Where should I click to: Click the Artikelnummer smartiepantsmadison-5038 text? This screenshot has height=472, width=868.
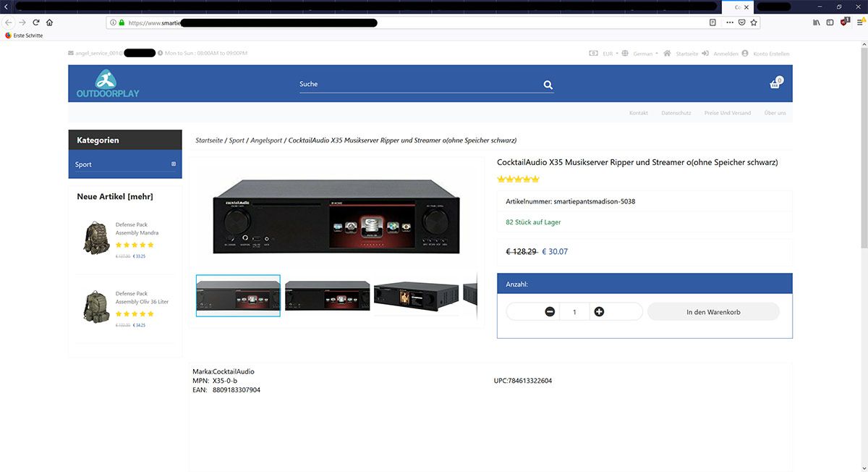(571, 201)
